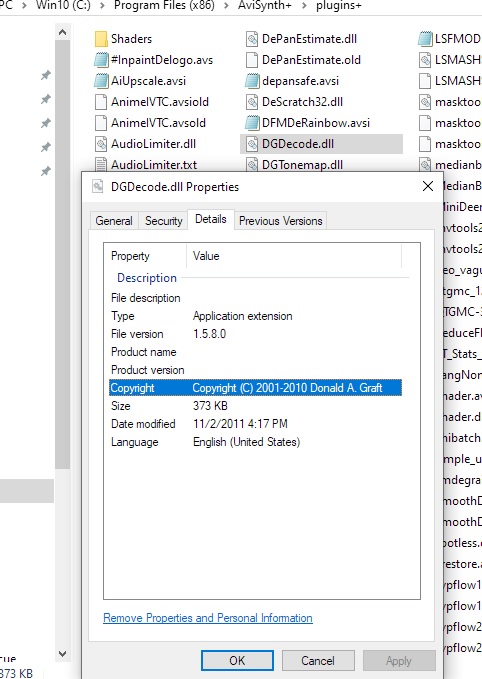
Task: Click the pin icon beside AudioLimiter.txt
Action: pos(45,171)
